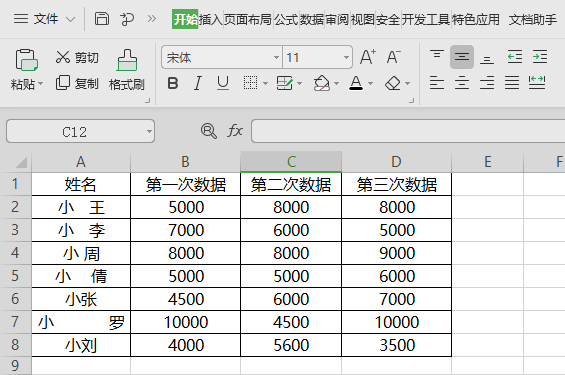Switch to the 页面布局 ribbon tab
The height and width of the screenshot is (375, 565).
248,19
